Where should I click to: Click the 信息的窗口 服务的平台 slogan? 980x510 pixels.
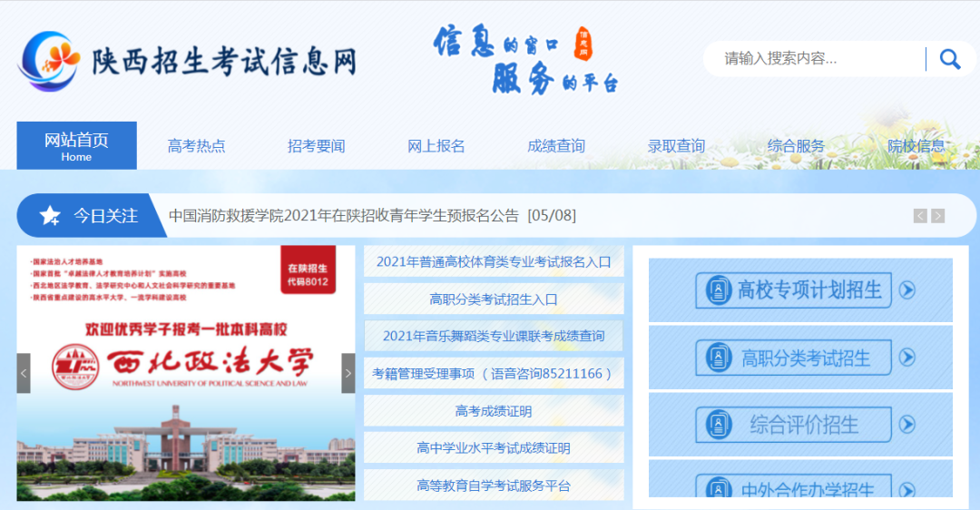525,60
